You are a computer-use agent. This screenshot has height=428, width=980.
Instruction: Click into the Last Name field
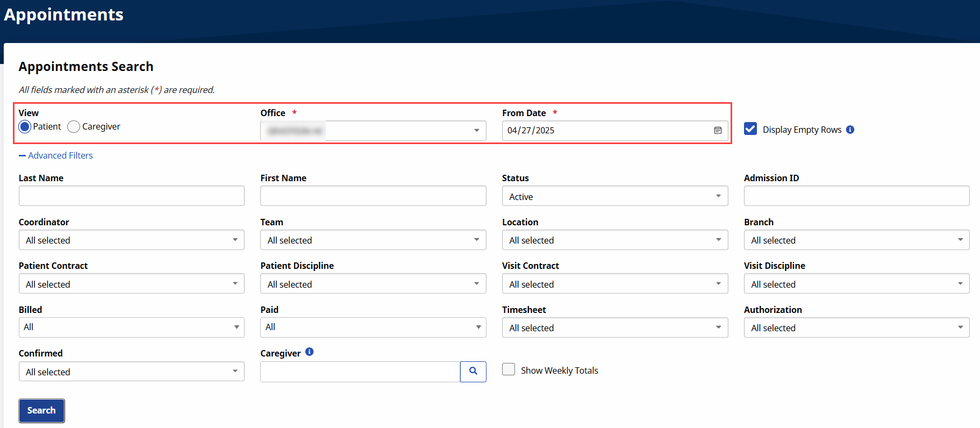131,196
